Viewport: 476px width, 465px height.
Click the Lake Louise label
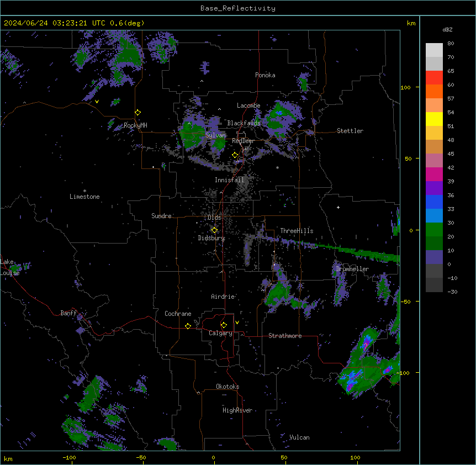pos(10,267)
